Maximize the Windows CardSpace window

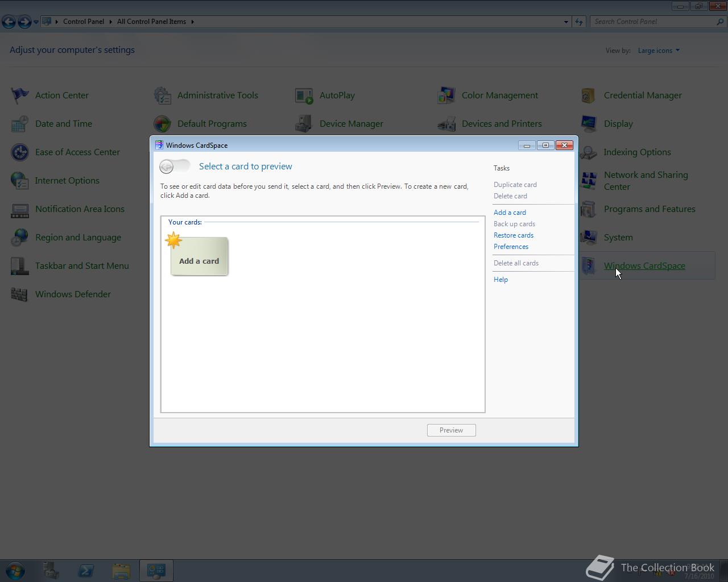[545, 145]
